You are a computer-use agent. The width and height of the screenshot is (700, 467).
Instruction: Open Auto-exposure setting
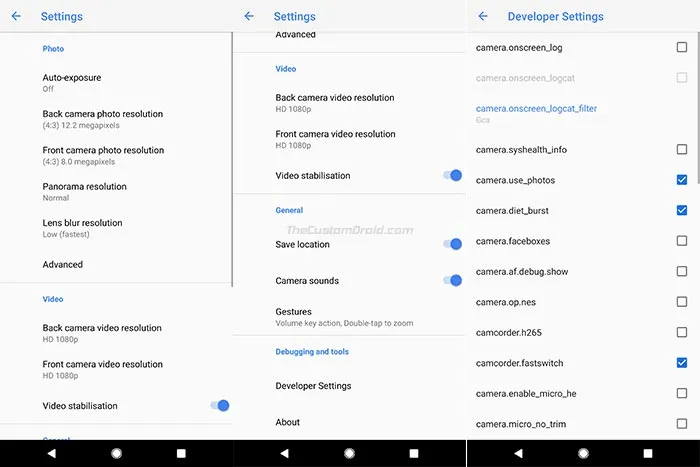click(116, 83)
